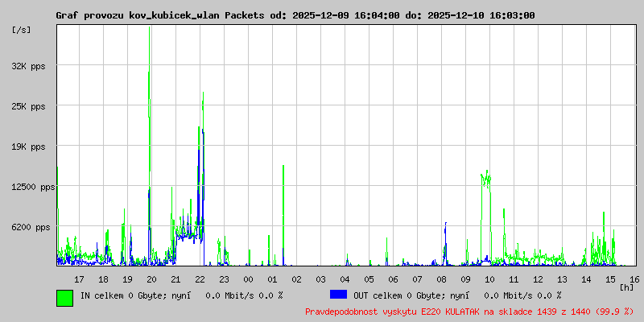Click the [h] unit label
Viewport: 644px width, 322px height.
[627, 287]
